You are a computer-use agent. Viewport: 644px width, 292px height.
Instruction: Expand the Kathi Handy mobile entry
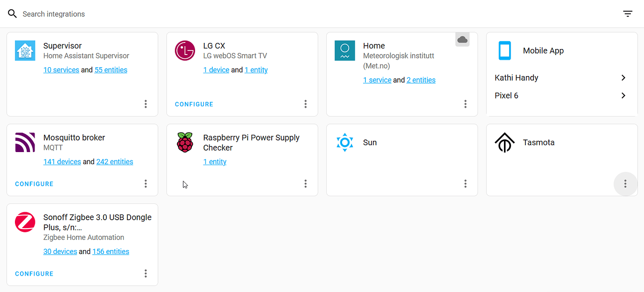pyautogui.click(x=623, y=78)
